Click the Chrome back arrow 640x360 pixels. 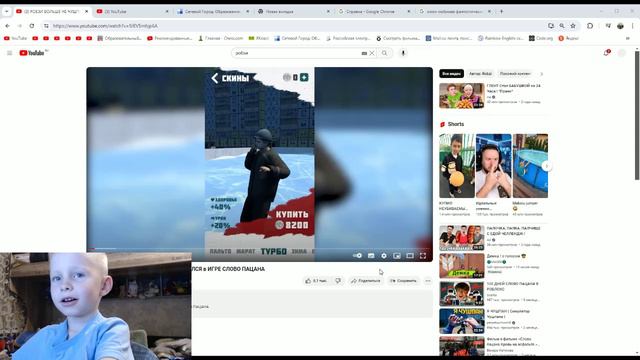click(x=7, y=26)
